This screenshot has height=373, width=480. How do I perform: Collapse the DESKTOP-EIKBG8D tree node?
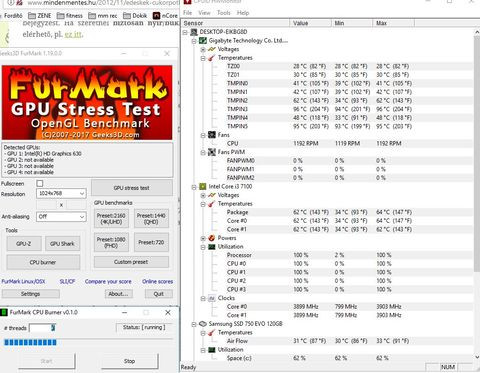[185, 32]
